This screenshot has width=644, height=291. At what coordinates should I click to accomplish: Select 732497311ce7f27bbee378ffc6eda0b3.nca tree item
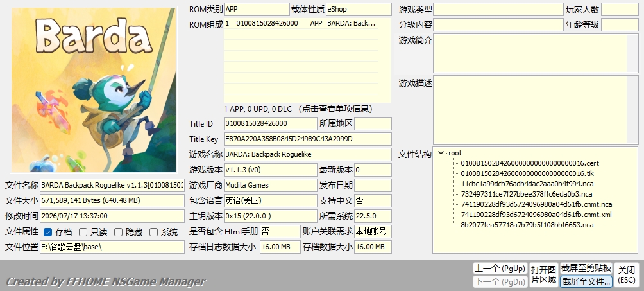[x=526, y=194]
